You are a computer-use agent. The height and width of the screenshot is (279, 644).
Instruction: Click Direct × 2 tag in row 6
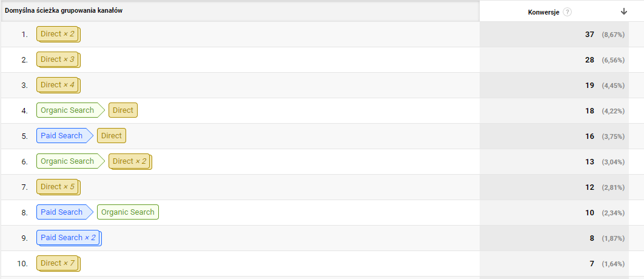click(130, 161)
